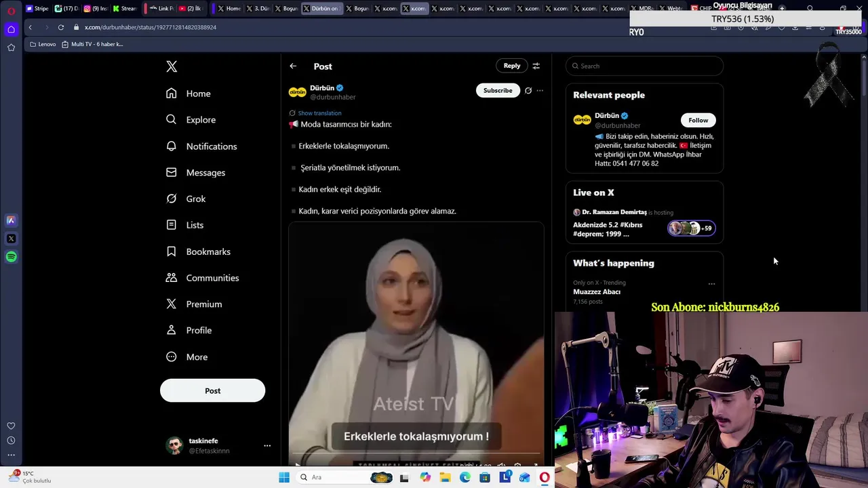The image size is (868, 488).
Task: Switch to the Home X browser tab
Action: coord(229,9)
